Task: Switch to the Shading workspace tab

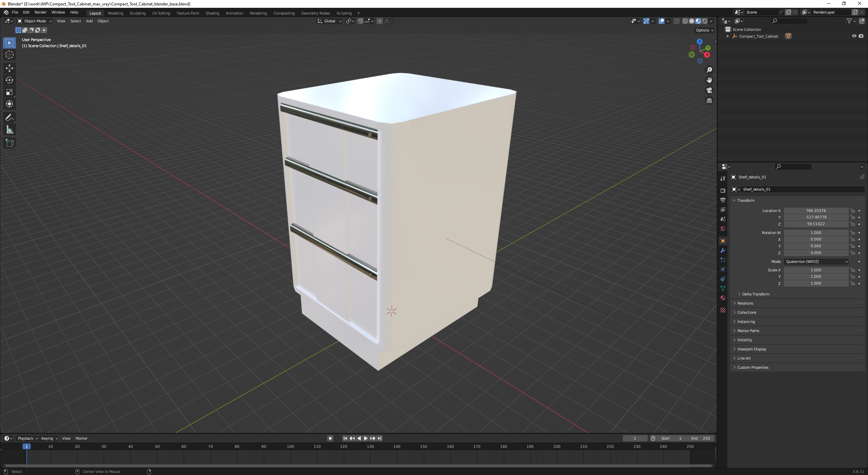Action: pos(212,13)
